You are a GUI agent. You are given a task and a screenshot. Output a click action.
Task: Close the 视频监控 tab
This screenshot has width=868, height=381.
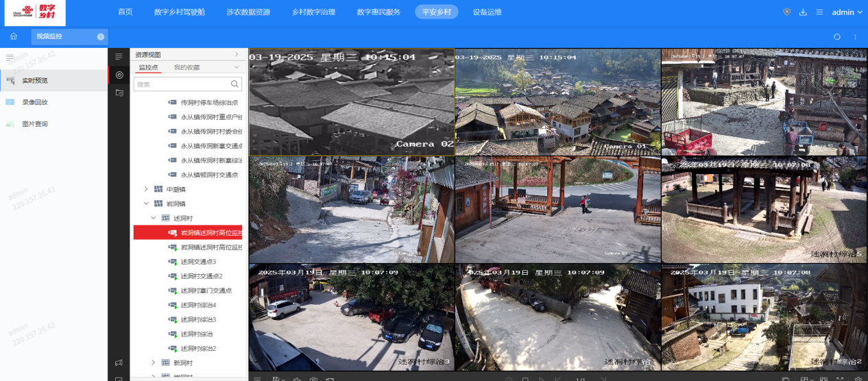101,36
